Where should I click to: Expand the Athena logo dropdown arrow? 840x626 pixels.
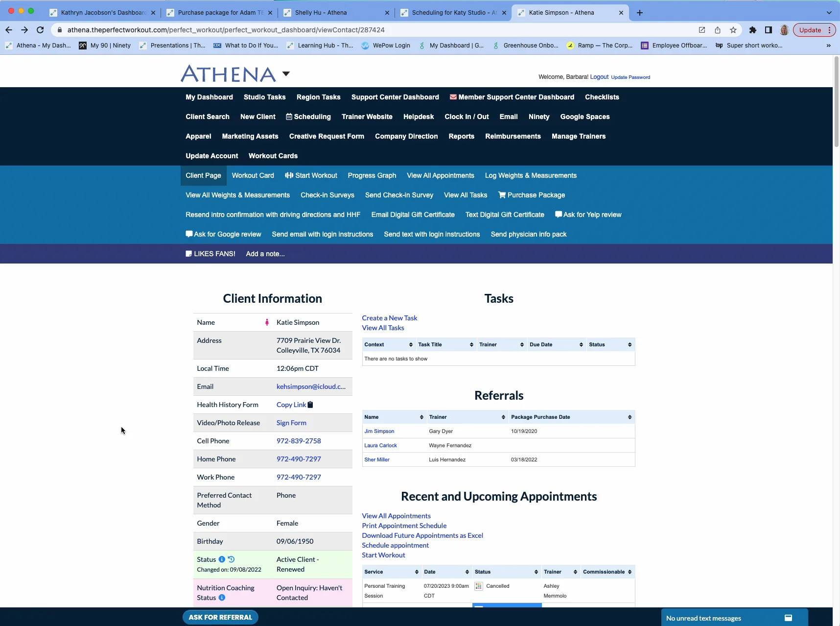pyautogui.click(x=286, y=73)
